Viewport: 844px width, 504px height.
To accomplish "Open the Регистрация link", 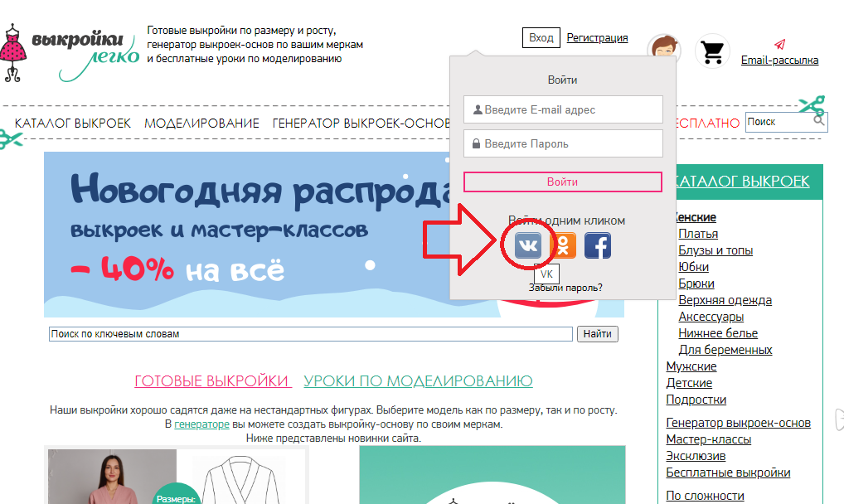I will (597, 38).
